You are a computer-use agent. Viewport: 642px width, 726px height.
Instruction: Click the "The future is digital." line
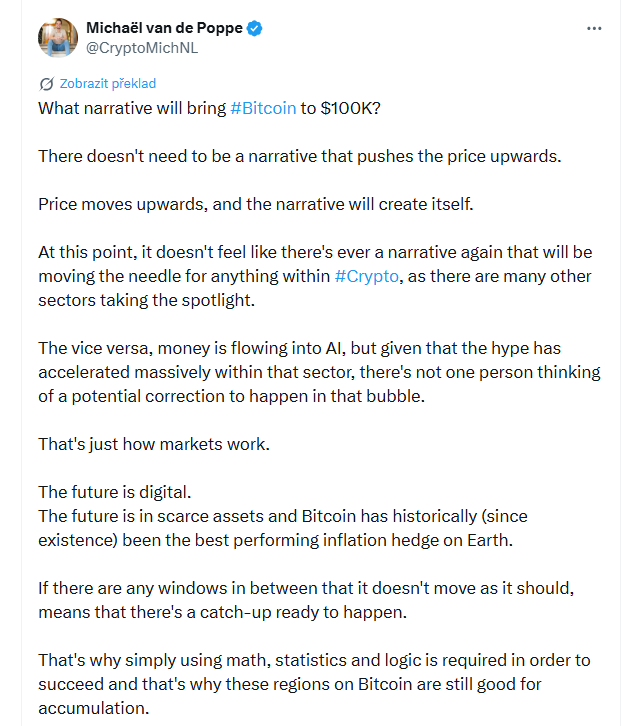click(x=115, y=492)
